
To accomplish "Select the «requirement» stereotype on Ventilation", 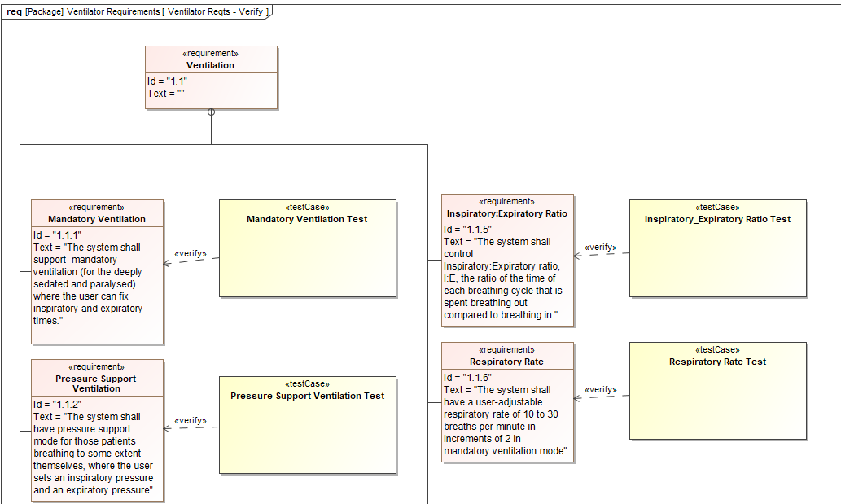I will pos(211,53).
